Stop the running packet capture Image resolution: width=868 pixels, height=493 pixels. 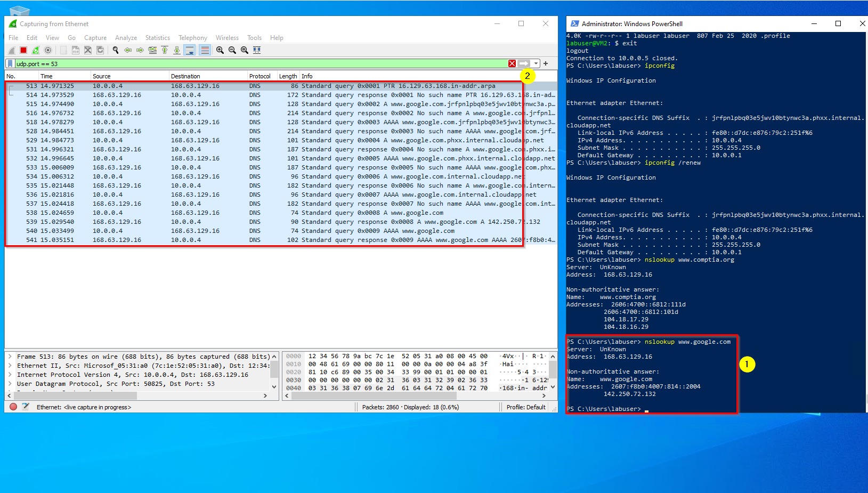click(23, 50)
